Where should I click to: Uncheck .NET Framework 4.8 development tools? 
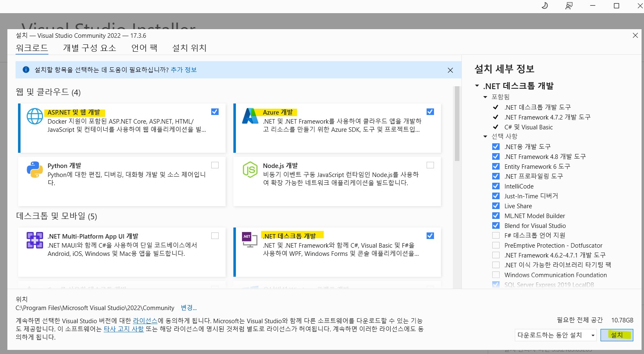pyautogui.click(x=496, y=156)
